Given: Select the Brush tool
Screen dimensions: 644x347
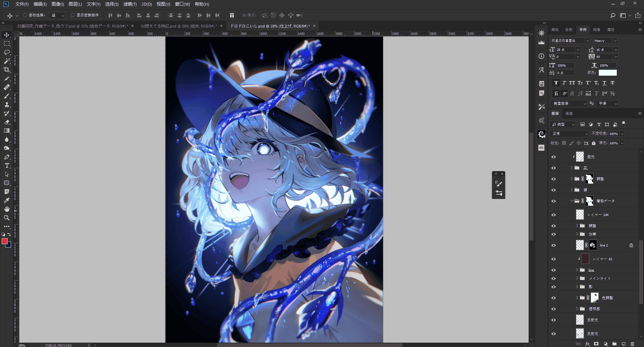Looking at the screenshot, I should 7,96.
